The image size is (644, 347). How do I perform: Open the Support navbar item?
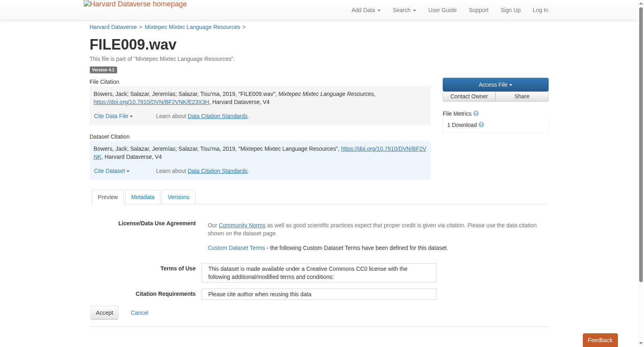pyautogui.click(x=479, y=10)
